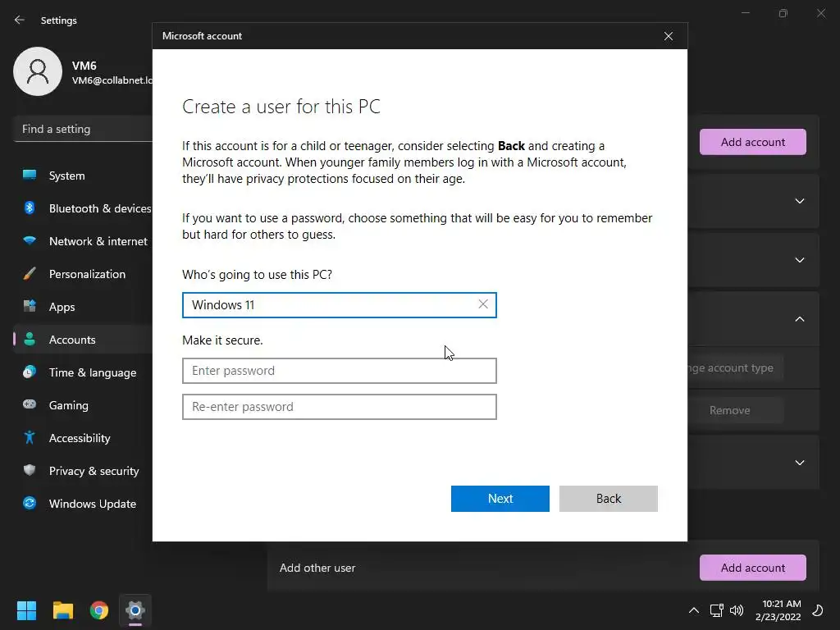Click Next to create the user
This screenshot has width=840, height=630.
pos(500,498)
